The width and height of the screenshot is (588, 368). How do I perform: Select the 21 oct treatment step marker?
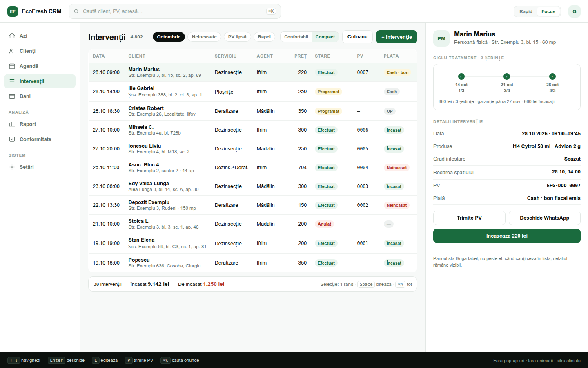[x=507, y=76]
